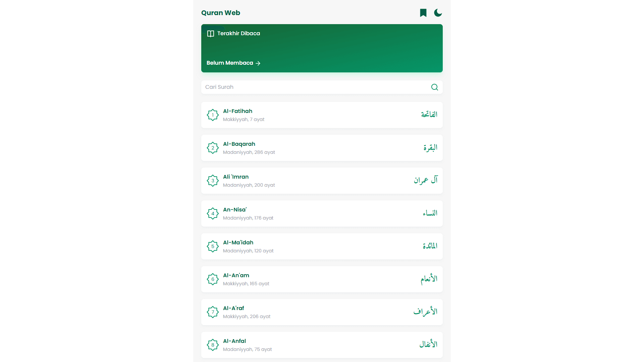The height and width of the screenshot is (362, 644).
Task: Click the number 5 star badge
Action: point(213,246)
